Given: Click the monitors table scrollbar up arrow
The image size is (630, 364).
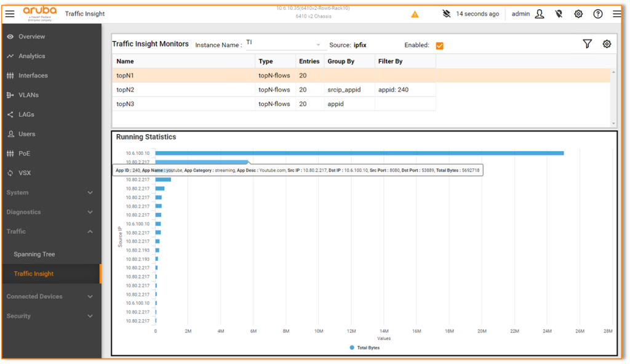Looking at the screenshot, I should [613, 73].
